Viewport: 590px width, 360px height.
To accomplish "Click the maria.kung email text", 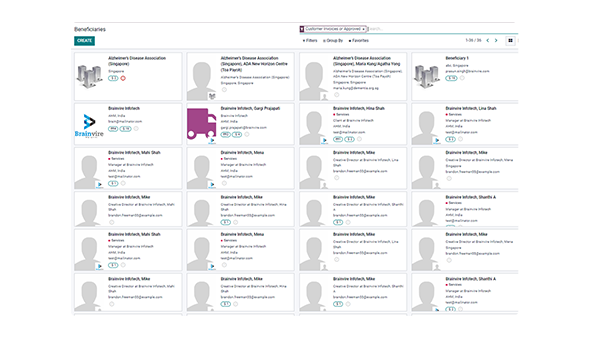I will coord(356,88).
